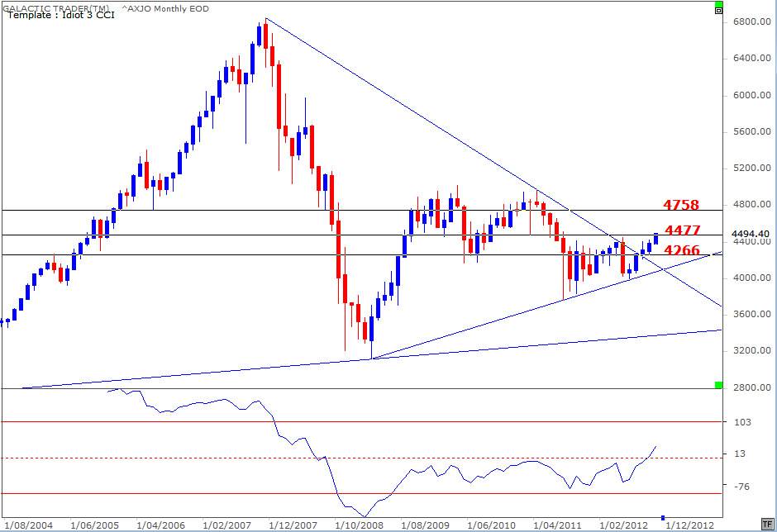777x532 pixels.
Task: Click the ^AXJO Monthly EOD symbol label
Action: click(x=165, y=8)
